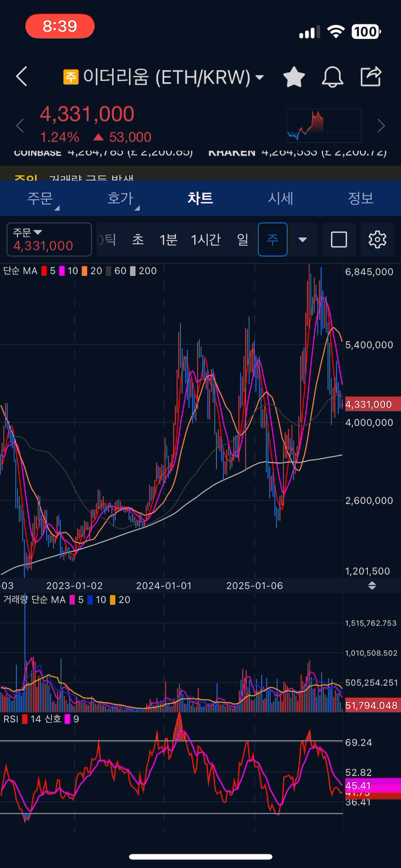Image resolution: width=401 pixels, height=868 pixels.
Task: Open chart settings gear icon
Action: pyautogui.click(x=377, y=240)
